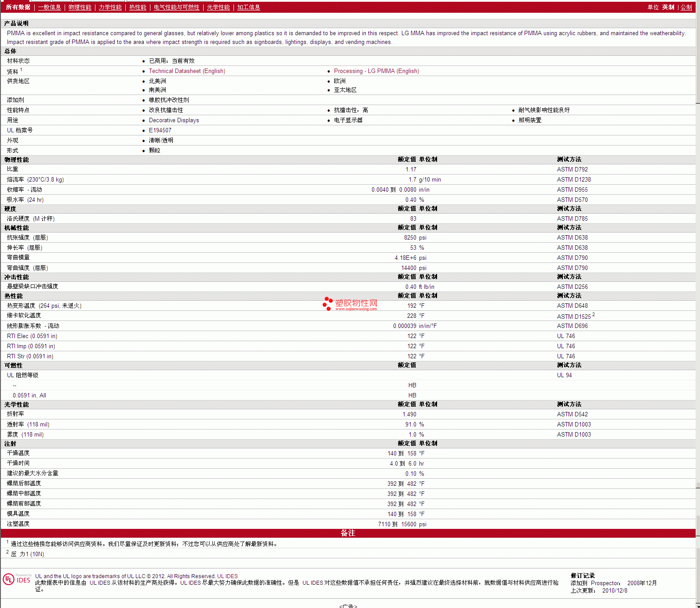Screen dimensions: 700x608
Task: Click the 0.0591 in, All flammability row
Action: coord(348,396)
